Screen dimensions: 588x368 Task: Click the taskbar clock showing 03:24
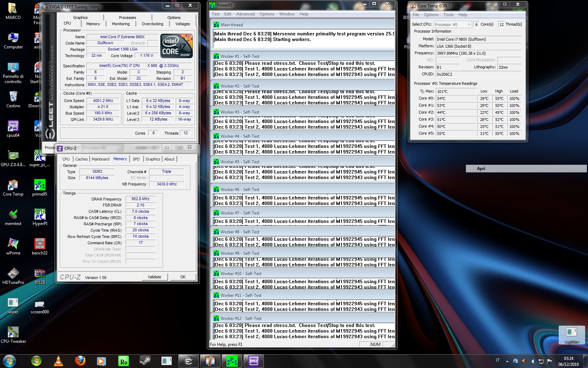click(568, 361)
